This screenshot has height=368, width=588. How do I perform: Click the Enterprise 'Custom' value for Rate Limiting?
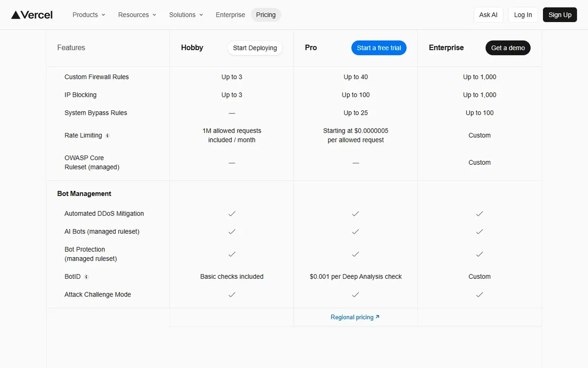coord(480,135)
